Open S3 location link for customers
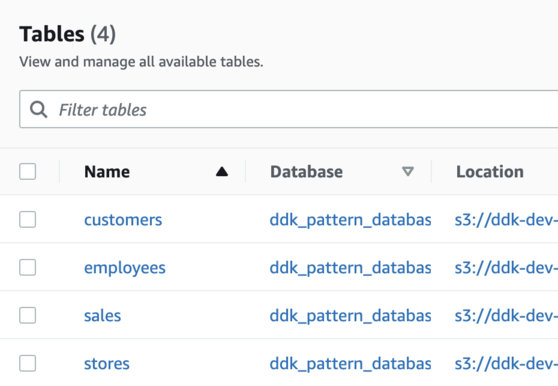The image size is (558, 386). coord(506,220)
